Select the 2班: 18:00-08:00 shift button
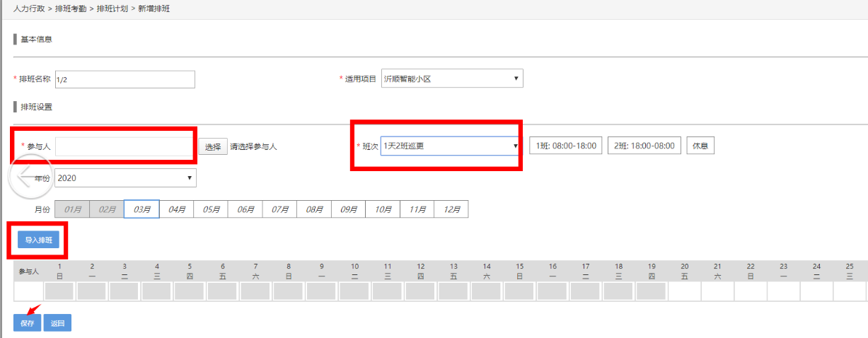This screenshot has height=338, width=868. (x=644, y=146)
